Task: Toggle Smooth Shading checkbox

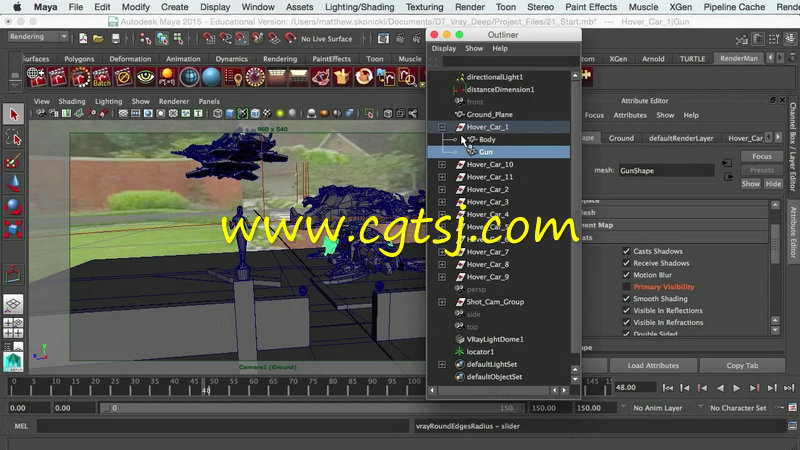Action: (x=626, y=298)
